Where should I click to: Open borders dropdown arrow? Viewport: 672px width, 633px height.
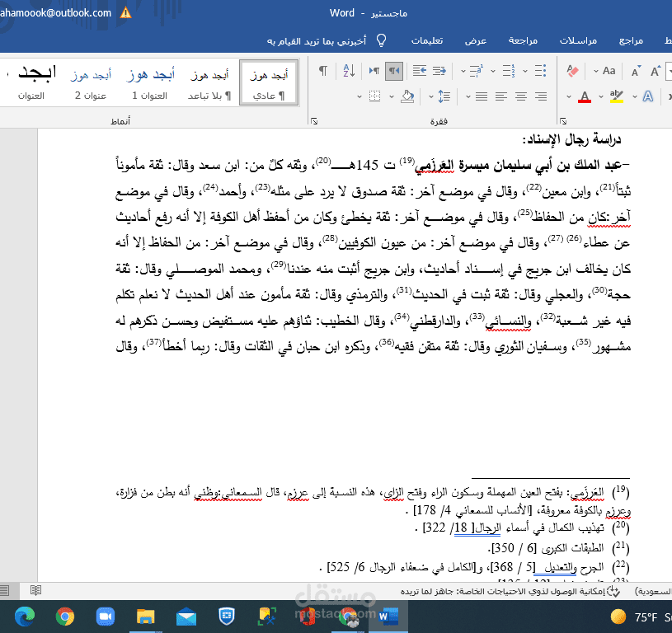359,96
